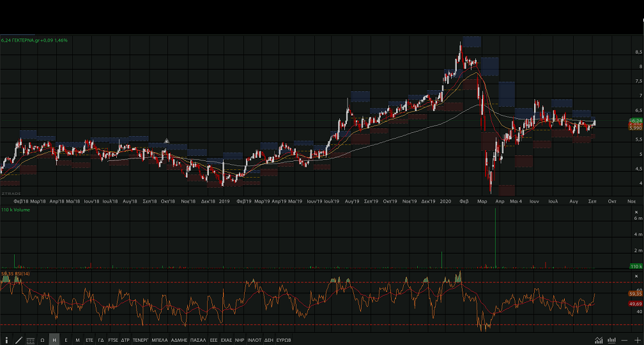Select the highlighted H timeframe button
The width and height of the screenshot is (644, 345).
(x=54, y=340)
